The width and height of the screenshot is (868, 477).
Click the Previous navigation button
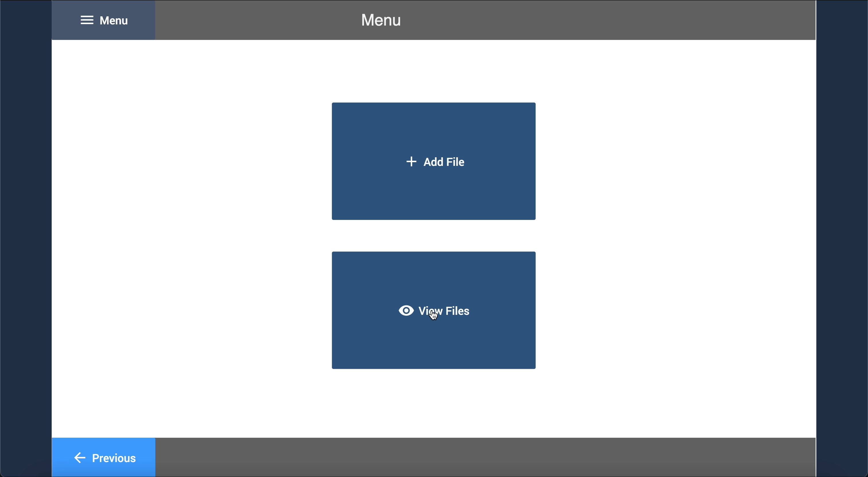click(104, 457)
